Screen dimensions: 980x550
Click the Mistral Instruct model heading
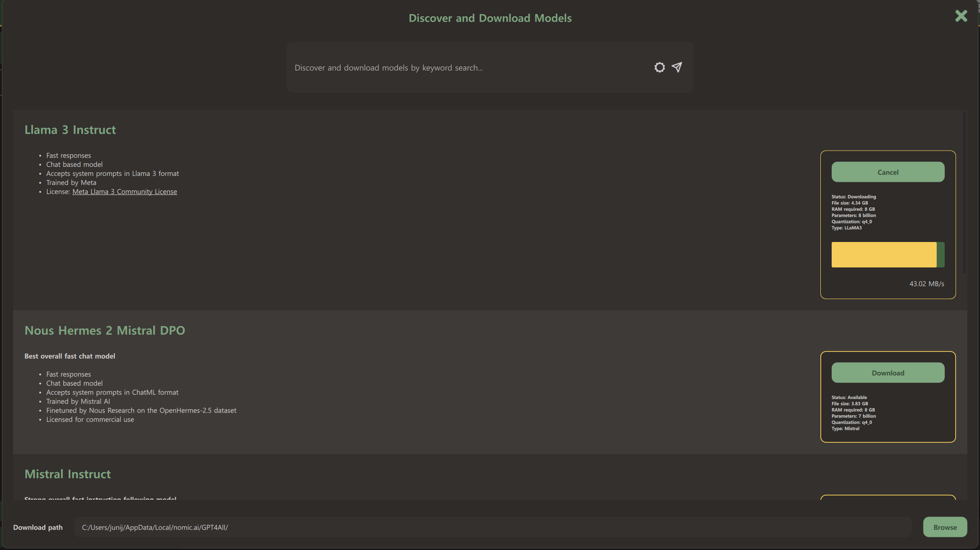[x=67, y=474]
